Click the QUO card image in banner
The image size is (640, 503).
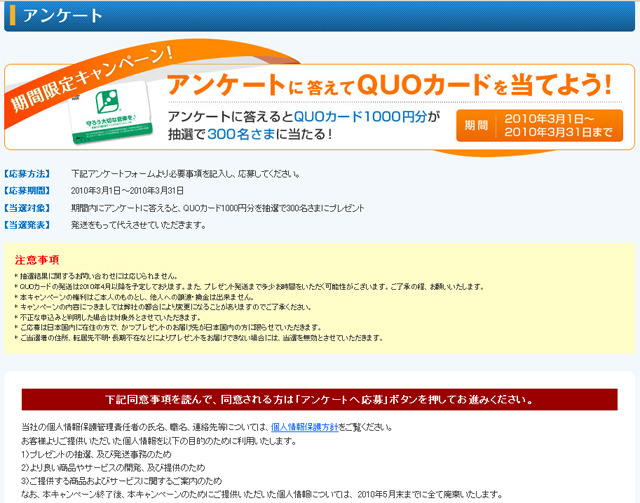(110, 111)
